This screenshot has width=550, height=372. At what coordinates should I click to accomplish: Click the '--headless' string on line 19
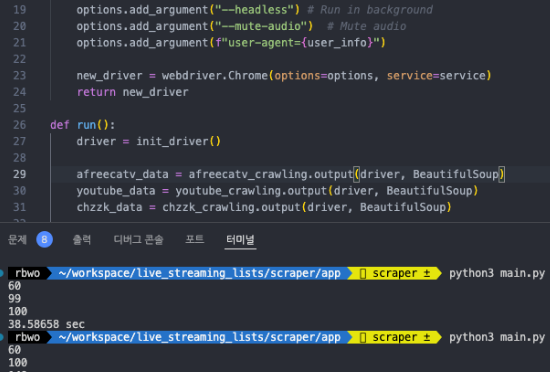coord(254,10)
